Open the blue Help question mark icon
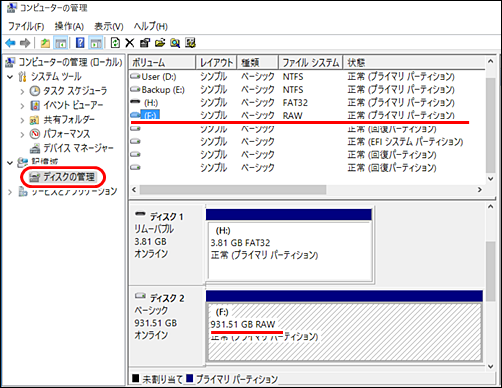 pos(80,43)
